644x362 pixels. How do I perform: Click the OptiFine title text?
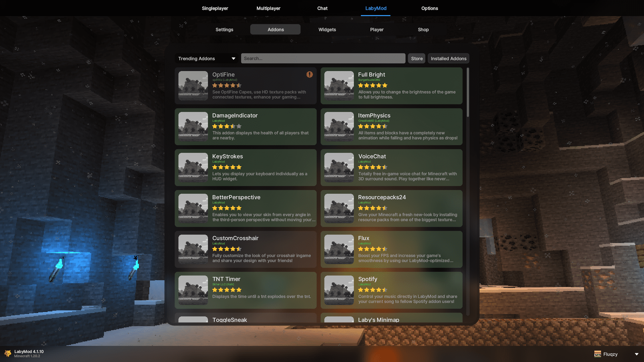point(223,74)
